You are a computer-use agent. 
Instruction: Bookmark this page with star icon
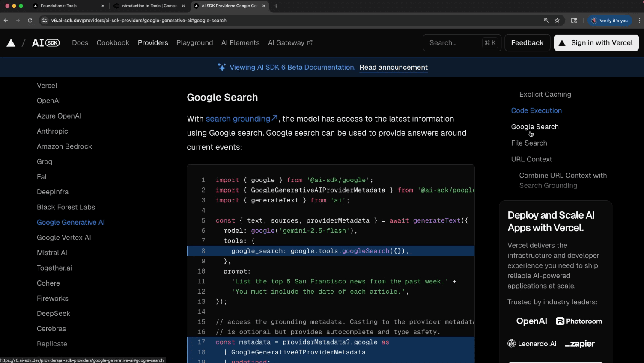(x=557, y=20)
